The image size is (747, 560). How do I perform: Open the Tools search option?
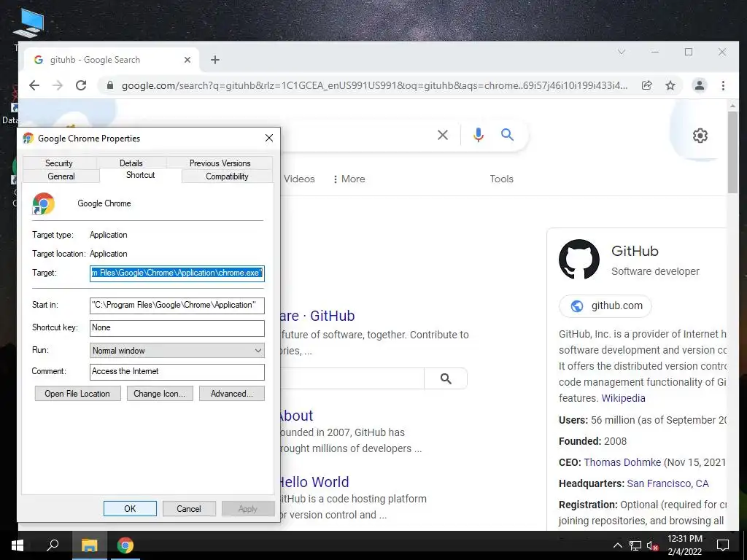point(502,179)
